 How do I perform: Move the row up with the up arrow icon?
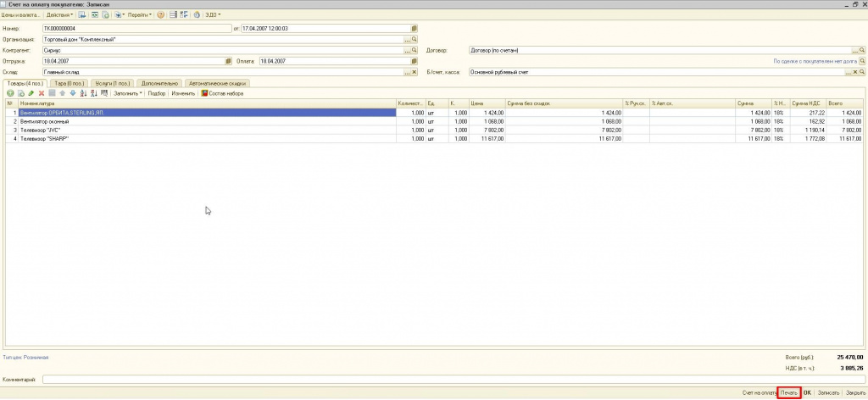pyautogui.click(x=62, y=93)
